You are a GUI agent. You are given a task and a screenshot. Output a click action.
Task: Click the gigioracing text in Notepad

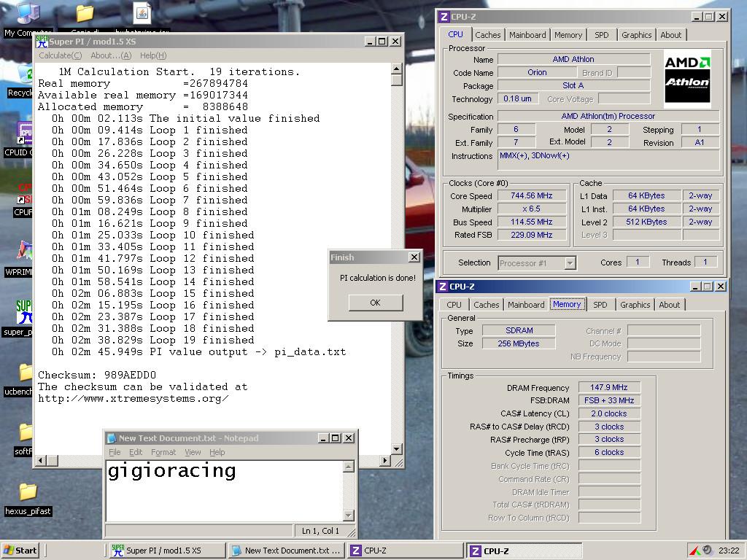click(172, 471)
